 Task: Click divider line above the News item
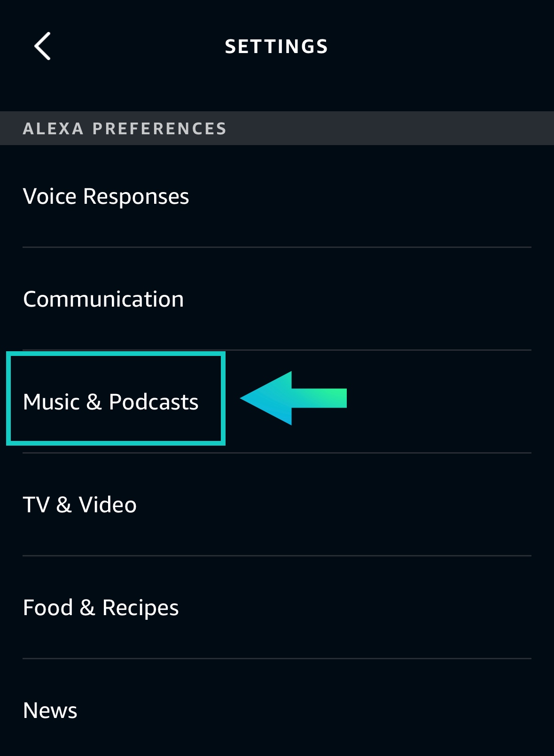tap(277, 658)
